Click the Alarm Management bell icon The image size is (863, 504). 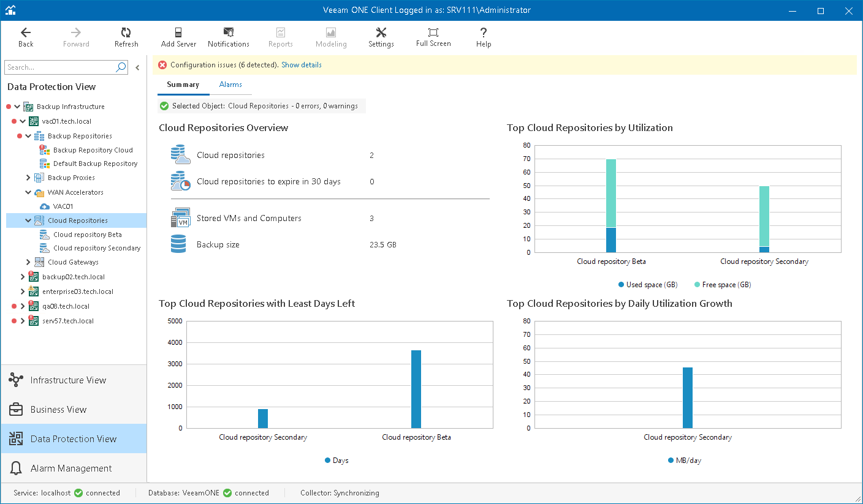16,468
